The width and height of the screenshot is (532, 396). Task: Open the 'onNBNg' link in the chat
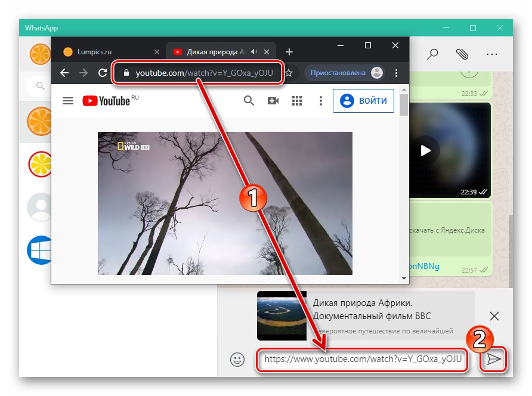click(424, 266)
